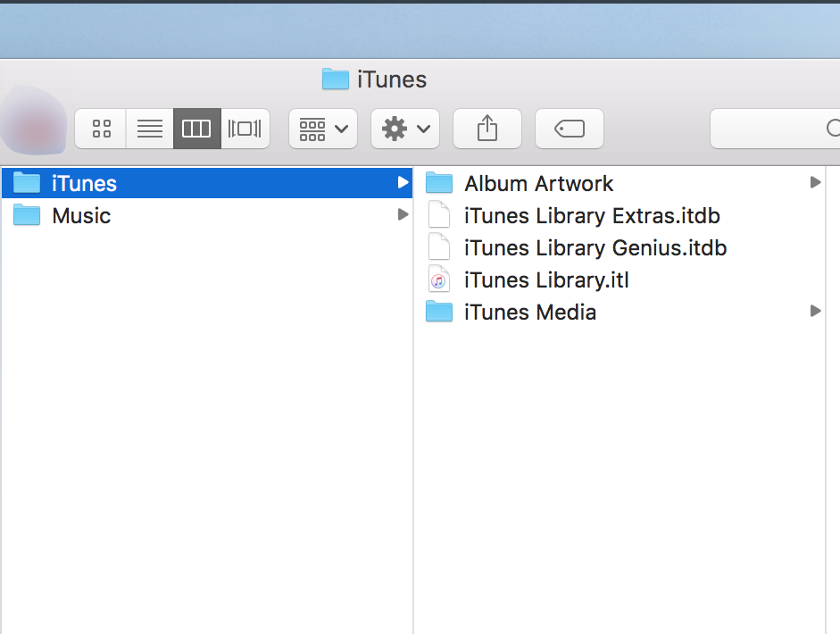840x634 pixels.
Task: Click the iTunes Media folder icon
Action: click(x=439, y=312)
